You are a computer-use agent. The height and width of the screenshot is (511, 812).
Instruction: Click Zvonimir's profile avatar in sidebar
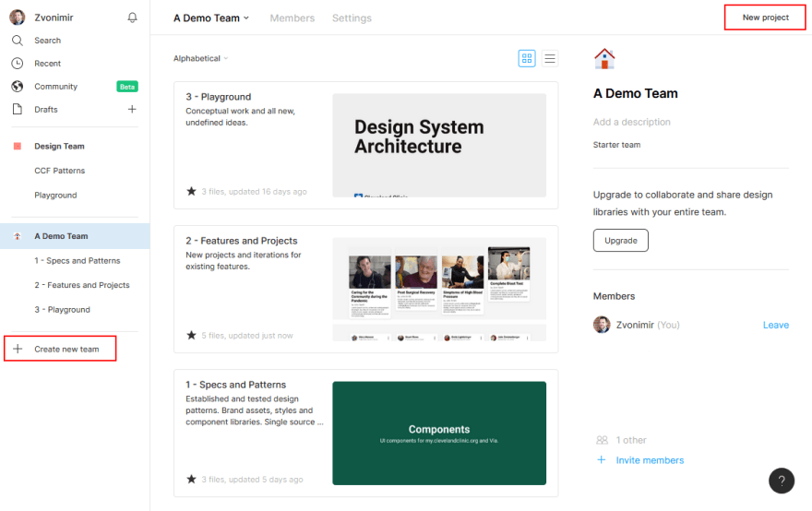tap(18, 18)
